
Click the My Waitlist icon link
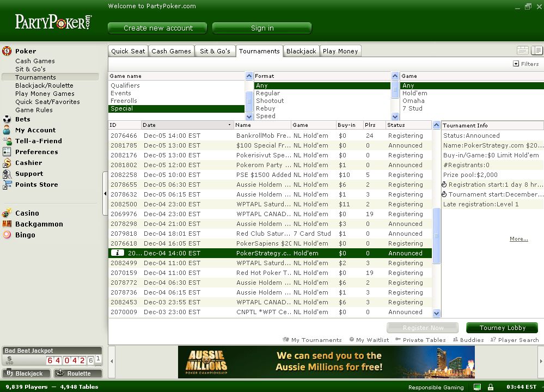(369, 340)
